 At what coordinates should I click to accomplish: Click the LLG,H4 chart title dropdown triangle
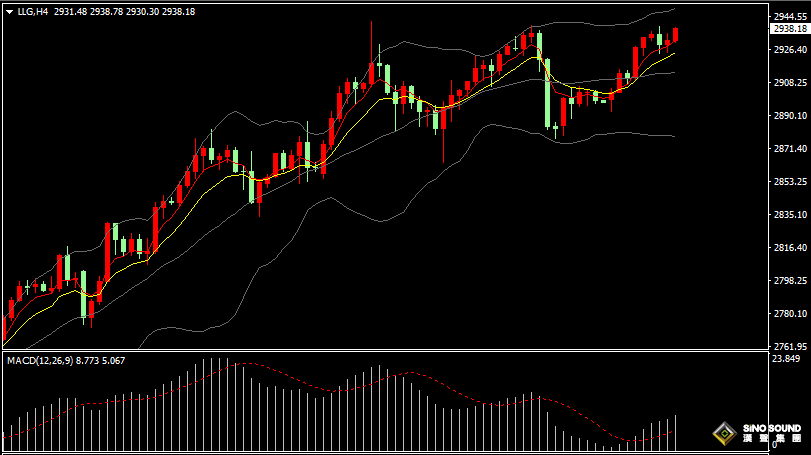point(9,12)
